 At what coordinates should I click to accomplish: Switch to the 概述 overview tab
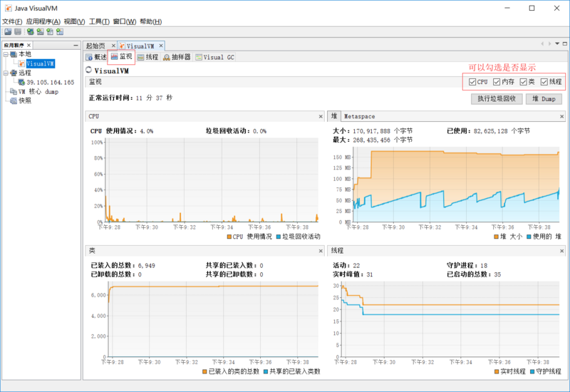click(97, 57)
